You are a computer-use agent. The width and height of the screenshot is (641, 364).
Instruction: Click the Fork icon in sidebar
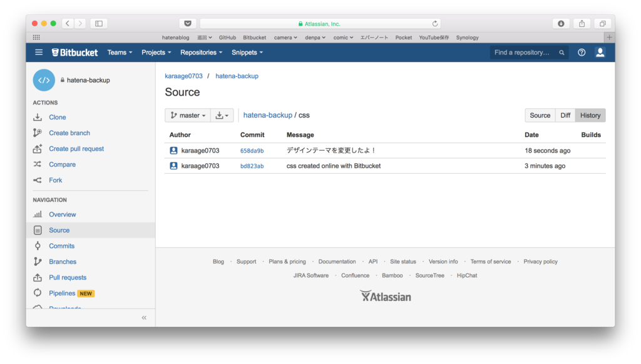38,180
